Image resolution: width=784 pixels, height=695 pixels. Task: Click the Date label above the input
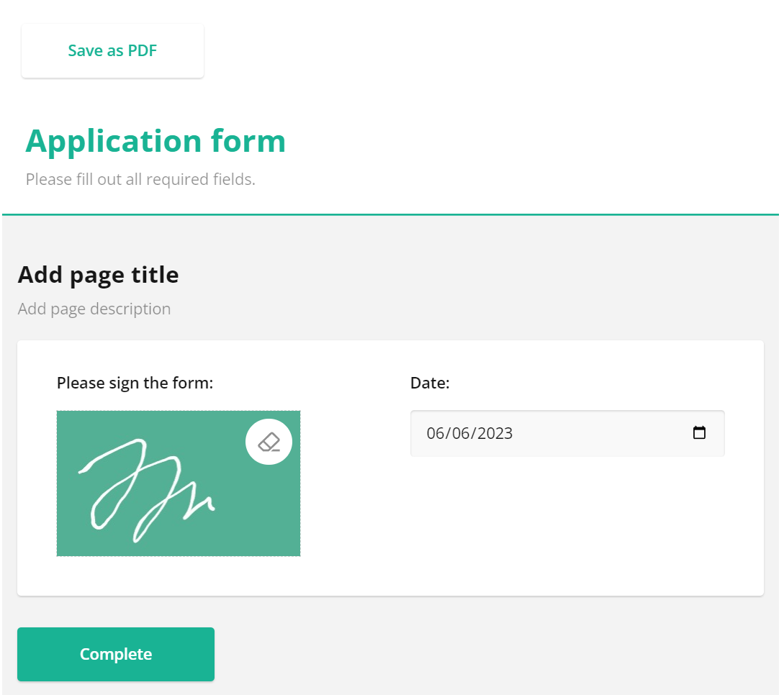click(x=430, y=382)
